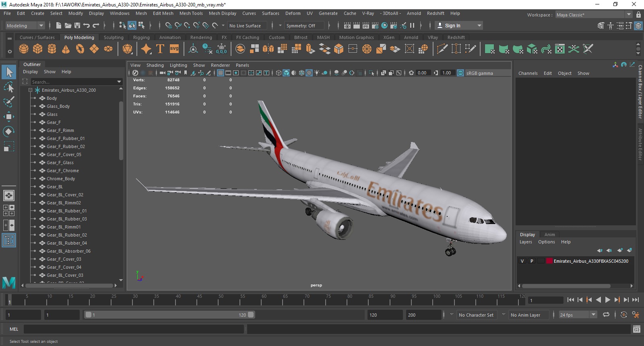Open the Outliner search filter dropdown arrow
Viewport: 644px width, 346px height.
[x=119, y=82]
